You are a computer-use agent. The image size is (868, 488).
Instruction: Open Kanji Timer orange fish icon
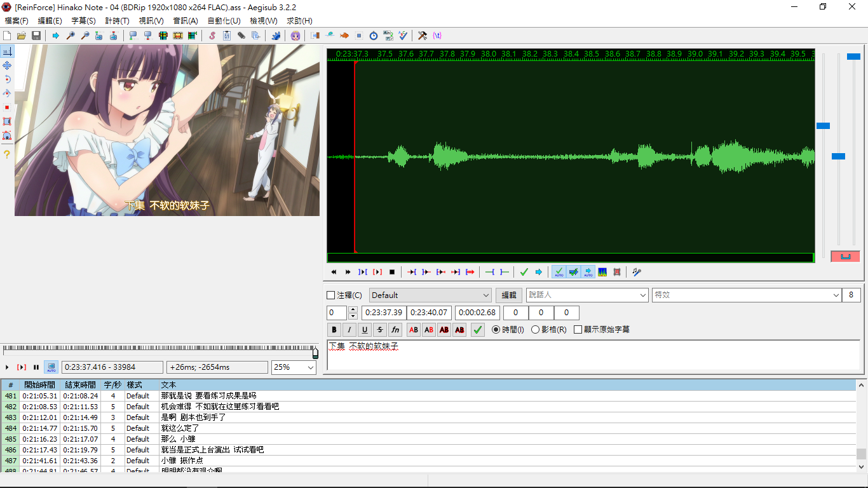(x=344, y=36)
